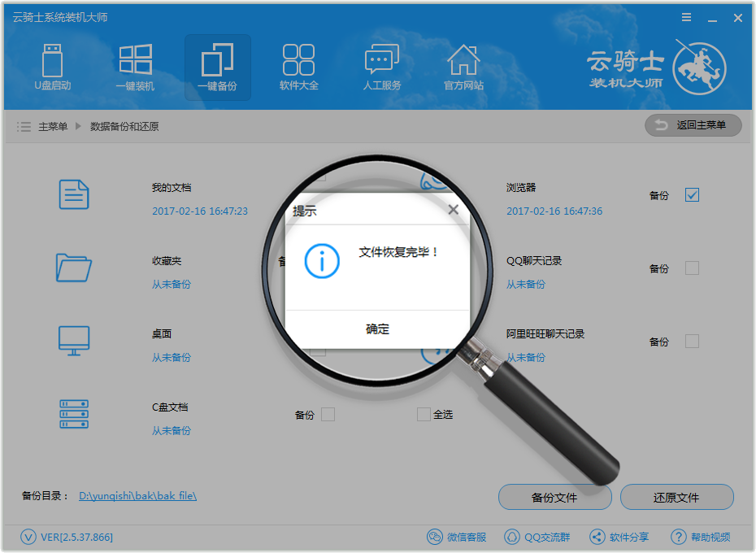Click the 我的文档 document icon

[x=74, y=194]
